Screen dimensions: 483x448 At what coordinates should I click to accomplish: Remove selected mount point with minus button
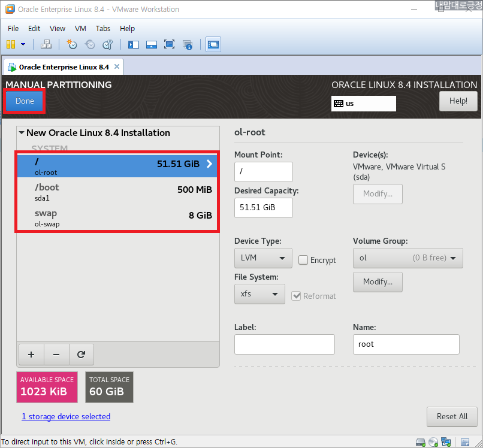pyautogui.click(x=56, y=355)
